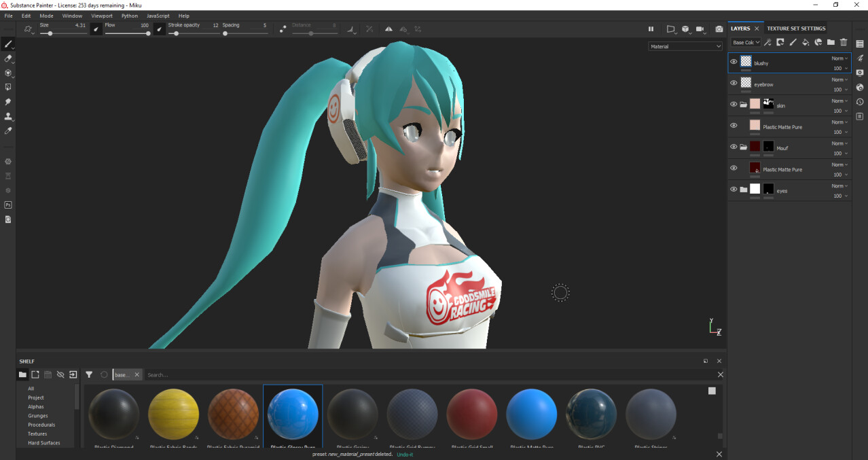
Task: Collapse the skin folder
Action: click(744, 105)
